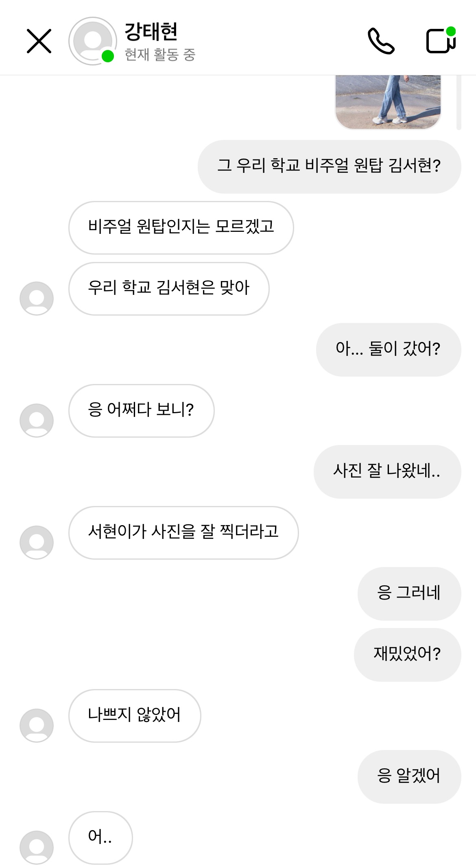Screen dimensions: 476x868
Task: Select the '응 알겠어' message bubble
Action: (x=409, y=776)
